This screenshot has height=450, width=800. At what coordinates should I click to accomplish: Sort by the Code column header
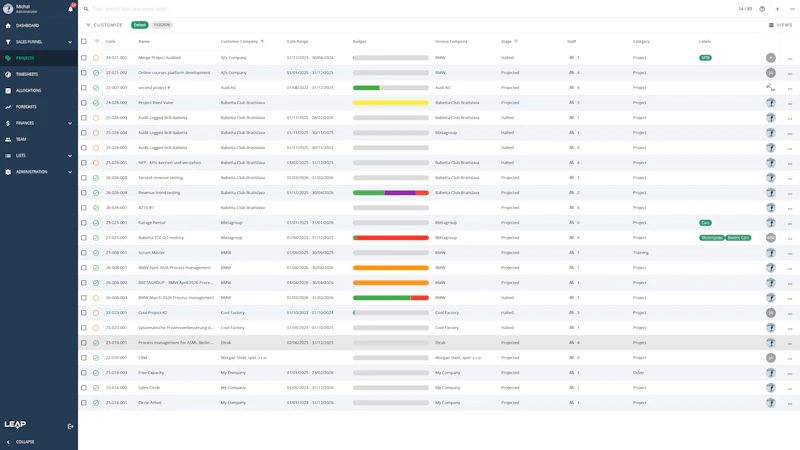(x=111, y=41)
